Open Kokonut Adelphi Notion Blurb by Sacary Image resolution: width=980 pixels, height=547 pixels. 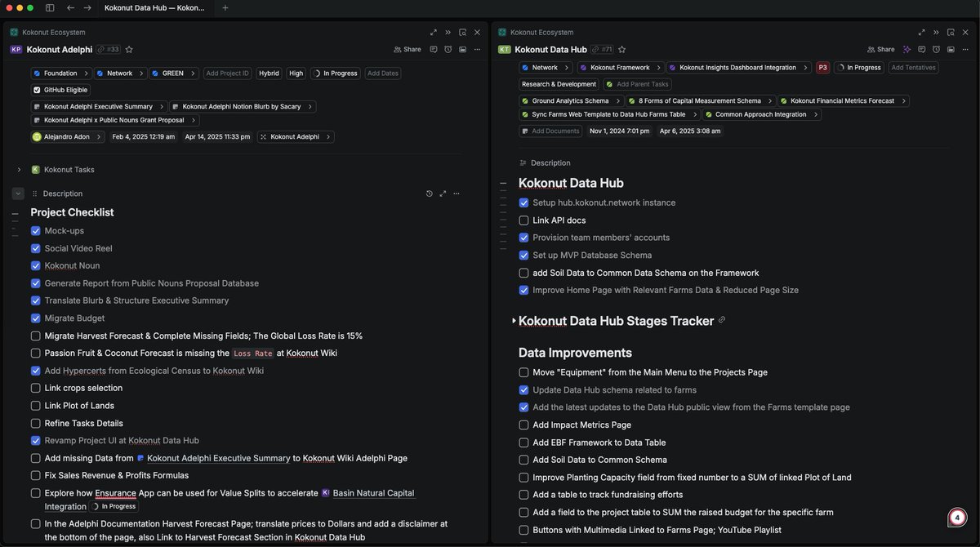[x=243, y=106]
